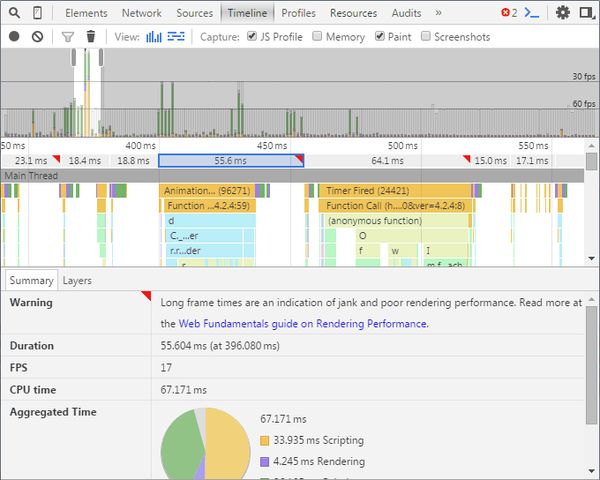The width and height of the screenshot is (600, 480).
Task: Start recording with the round record button
Action: tap(14, 36)
